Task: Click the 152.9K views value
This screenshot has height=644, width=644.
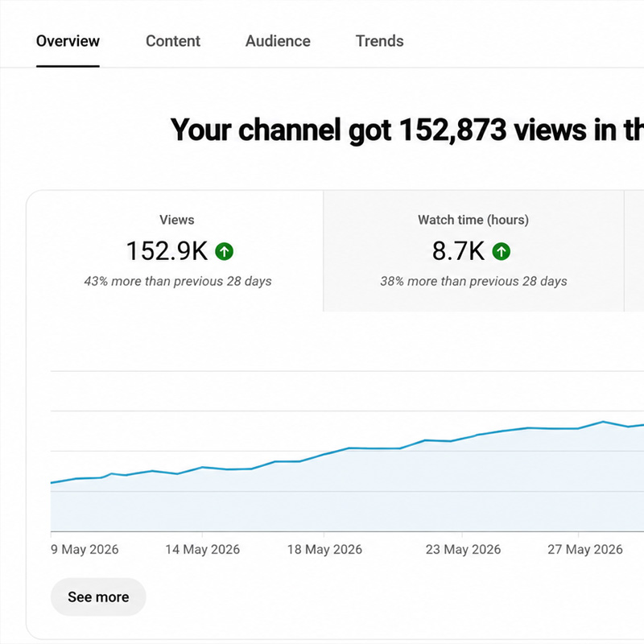Action: point(167,251)
